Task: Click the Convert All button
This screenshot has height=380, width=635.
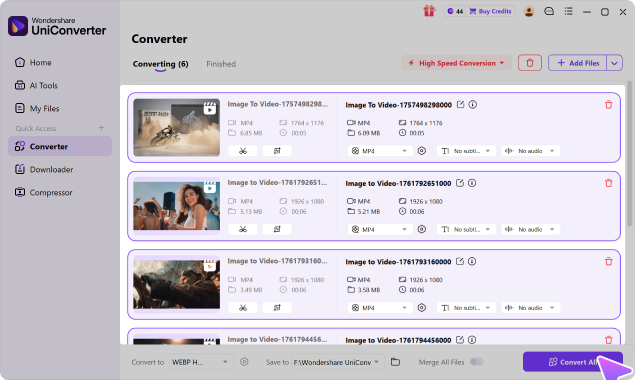Action: (x=573, y=362)
